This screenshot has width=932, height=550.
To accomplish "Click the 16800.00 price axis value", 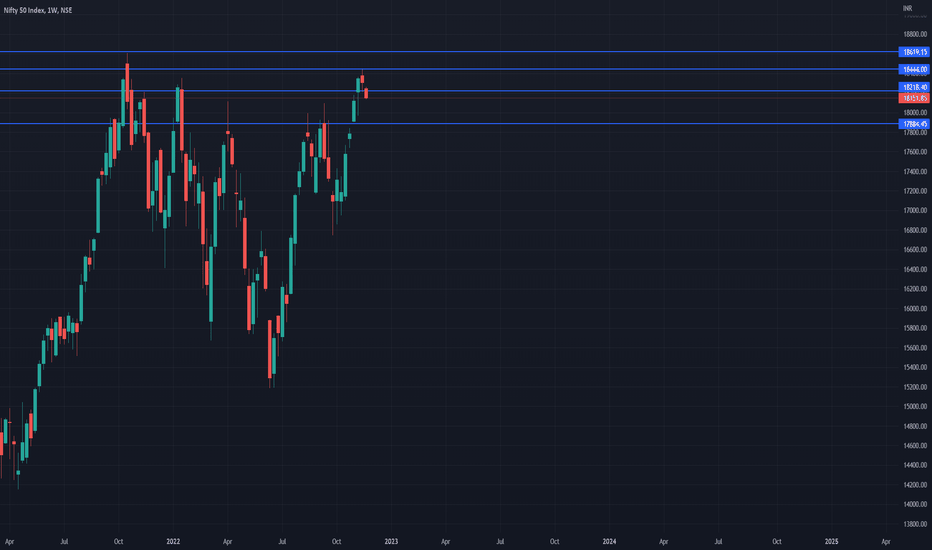I will [x=915, y=230].
